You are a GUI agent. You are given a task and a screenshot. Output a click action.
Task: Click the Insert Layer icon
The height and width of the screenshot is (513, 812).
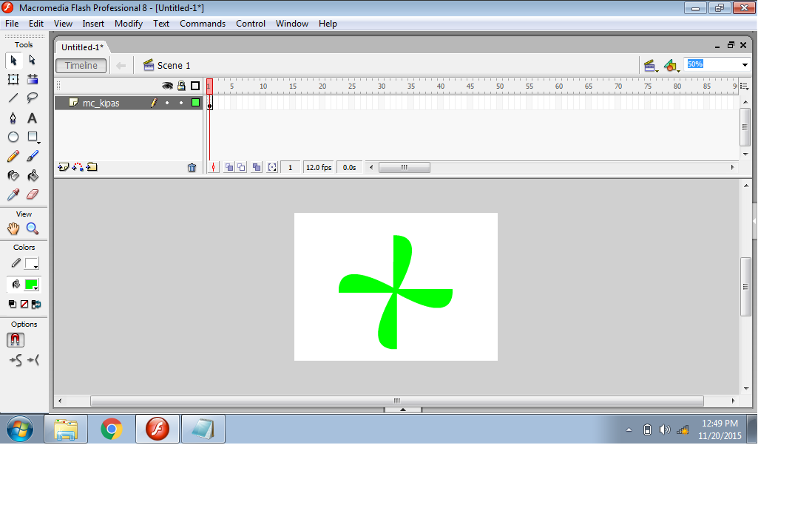tap(63, 167)
